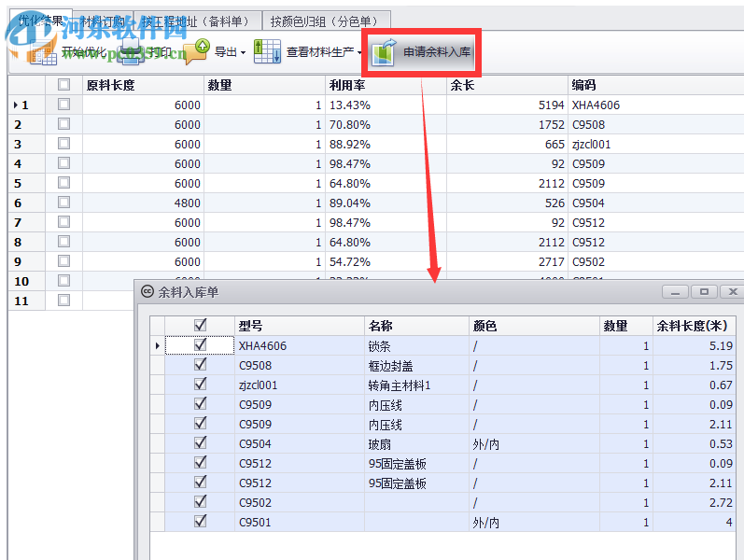This screenshot has height=560, width=744.
Task: Switch to the 按工程地址（备料单）tab
Action: 198,21
